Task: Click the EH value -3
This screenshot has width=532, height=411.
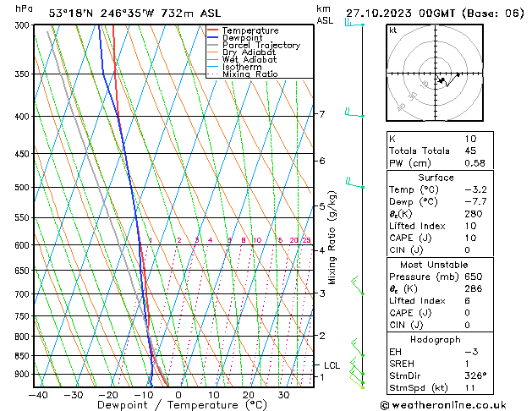Action: 472,352
